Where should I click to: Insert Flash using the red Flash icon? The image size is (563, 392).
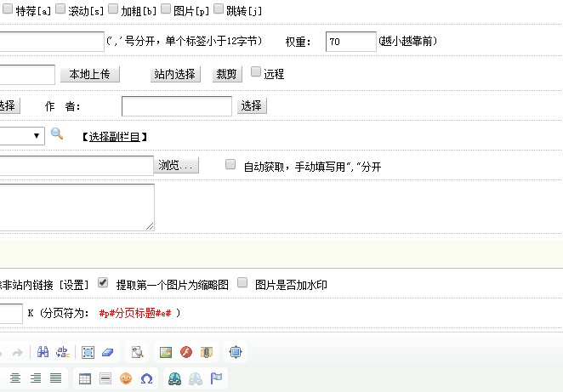click(x=185, y=352)
